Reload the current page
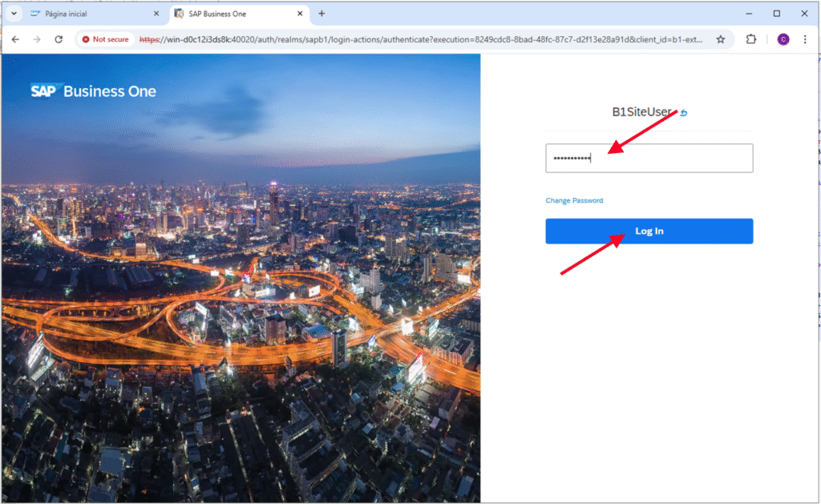Image resolution: width=821 pixels, height=504 pixels. (x=59, y=39)
